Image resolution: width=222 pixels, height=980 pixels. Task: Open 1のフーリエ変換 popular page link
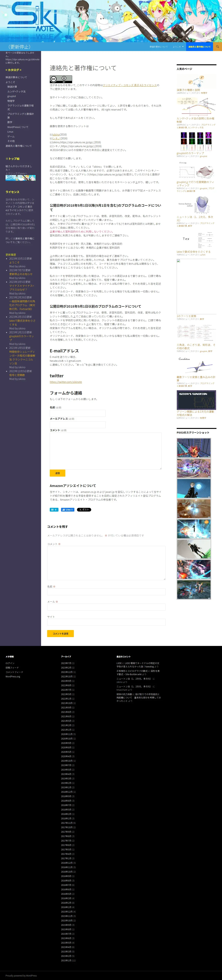click(187, 316)
